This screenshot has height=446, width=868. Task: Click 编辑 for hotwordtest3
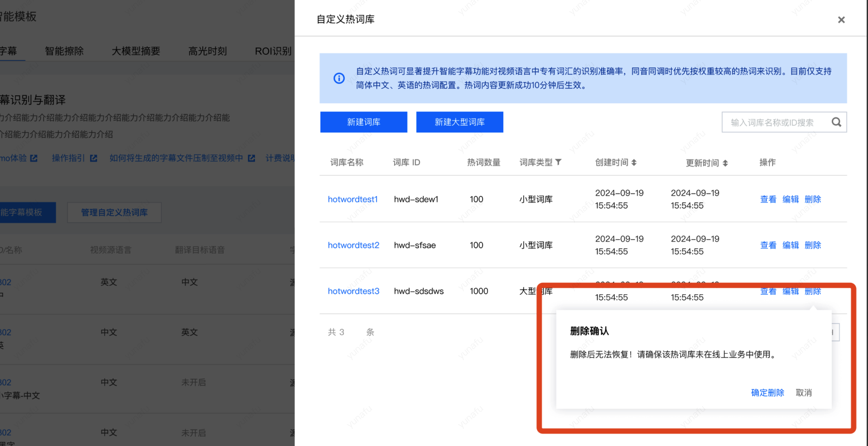click(x=791, y=291)
